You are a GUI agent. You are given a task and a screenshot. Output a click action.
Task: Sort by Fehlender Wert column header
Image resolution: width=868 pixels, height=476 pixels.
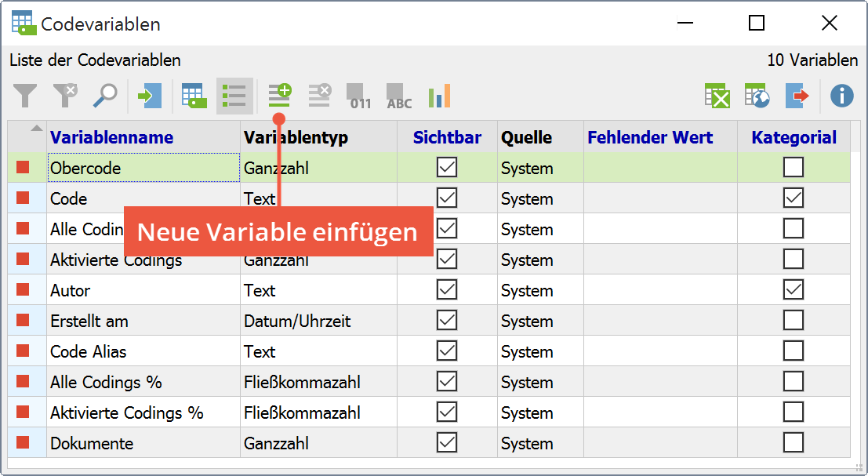click(660, 136)
